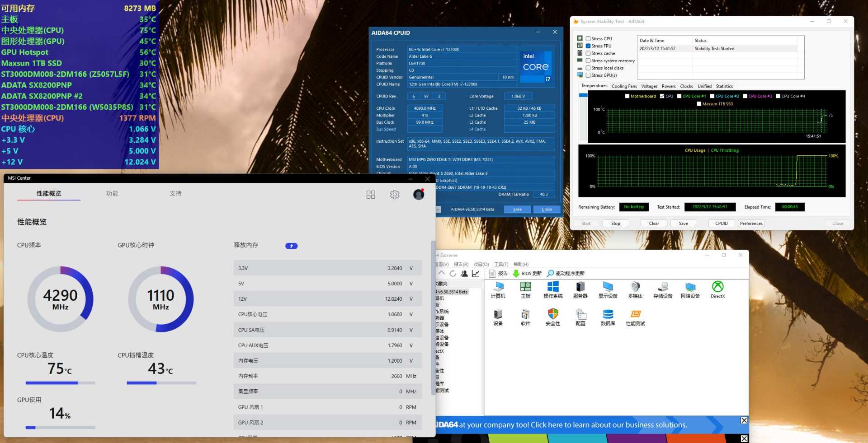Switch to the Cooling Fans tab
This screenshot has height=443, width=868.
(624, 86)
